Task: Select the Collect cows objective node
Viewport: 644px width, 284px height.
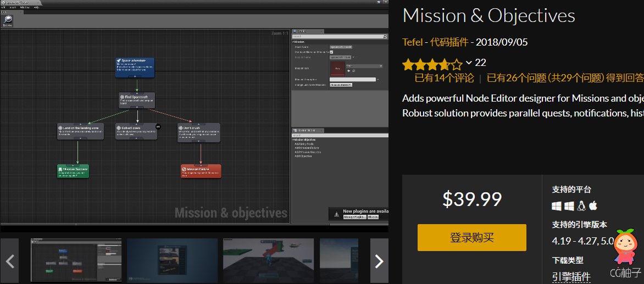Action: pos(136,131)
